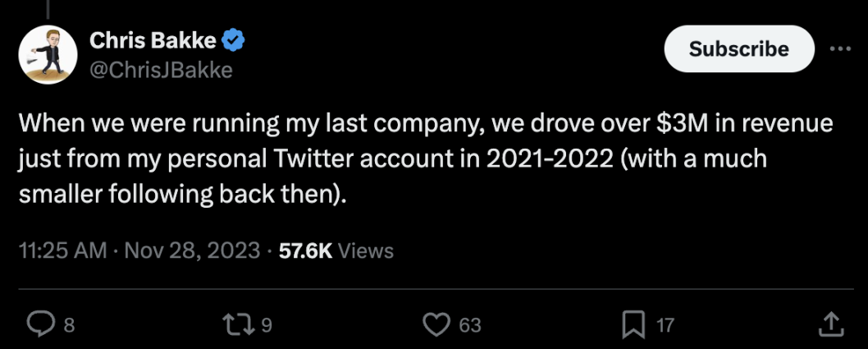Open the @ChrisJBakke handle link
Screen dimensions: 868x349
pos(160,71)
